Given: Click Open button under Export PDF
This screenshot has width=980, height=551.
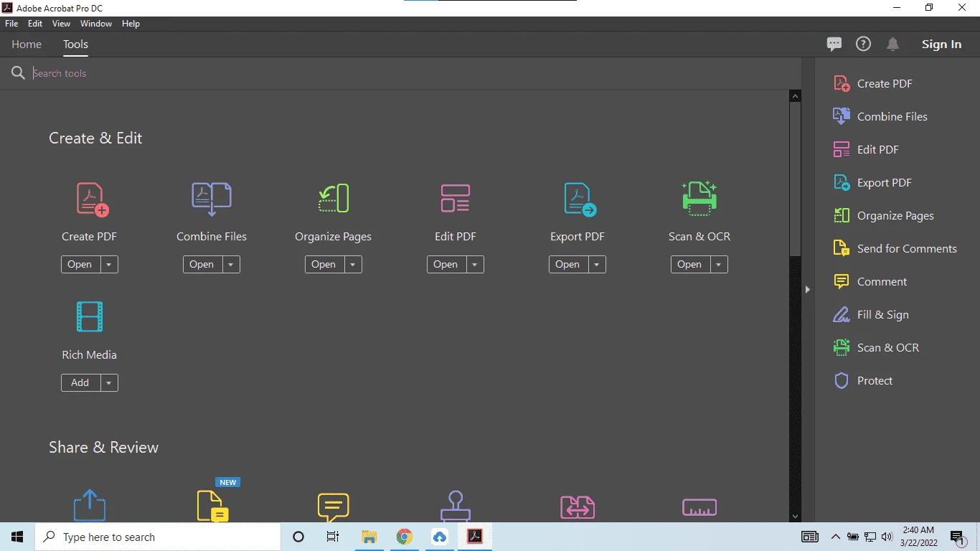Looking at the screenshot, I should point(568,265).
